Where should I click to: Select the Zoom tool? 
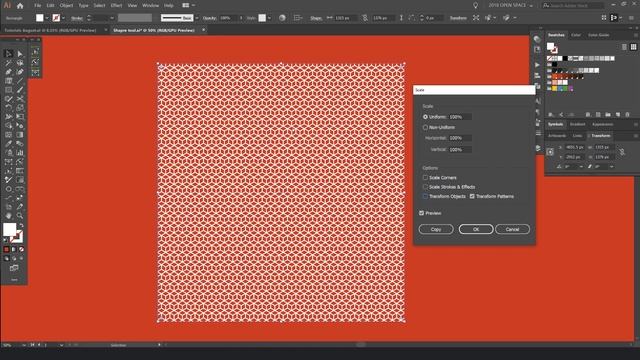click(x=20, y=216)
